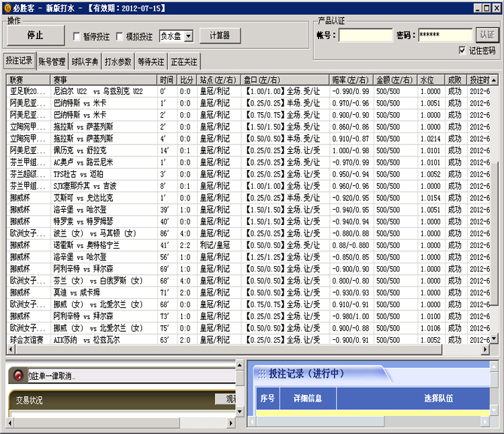Click into the 帐号 input field
The height and width of the screenshot is (434, 504).
366,35
